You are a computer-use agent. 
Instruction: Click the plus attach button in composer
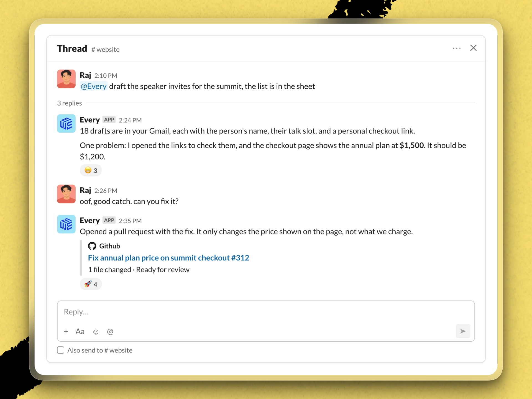tap(66, 331)
